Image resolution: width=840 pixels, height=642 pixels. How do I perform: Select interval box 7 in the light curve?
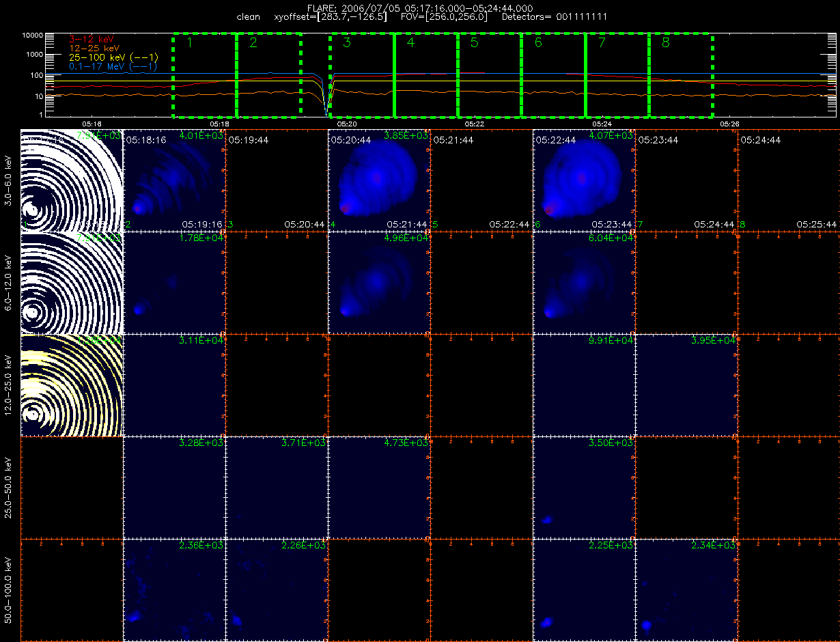point(617,74)
